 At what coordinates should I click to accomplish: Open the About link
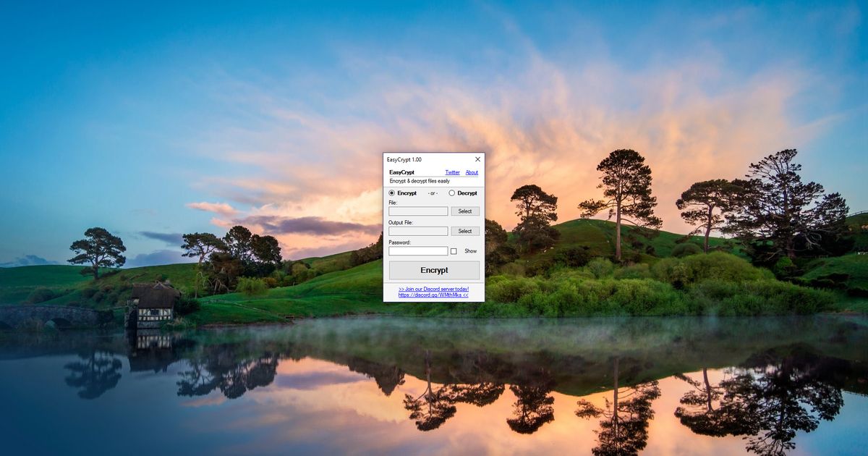[472, 173]
